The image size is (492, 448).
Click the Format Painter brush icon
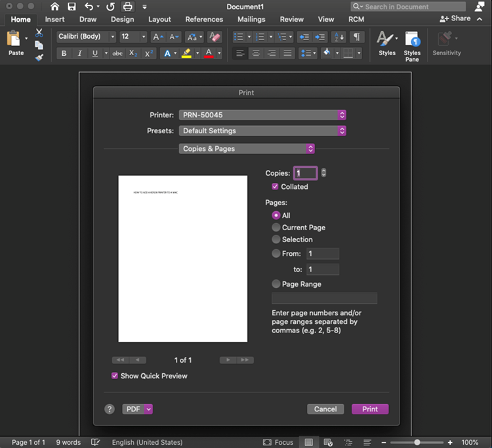[x=39, y=58]
